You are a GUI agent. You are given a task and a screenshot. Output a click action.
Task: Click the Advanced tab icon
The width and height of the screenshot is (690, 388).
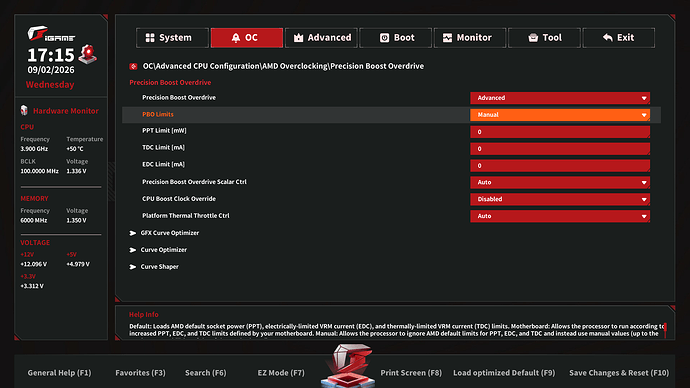pyautogui.click(x=298, y=38)
